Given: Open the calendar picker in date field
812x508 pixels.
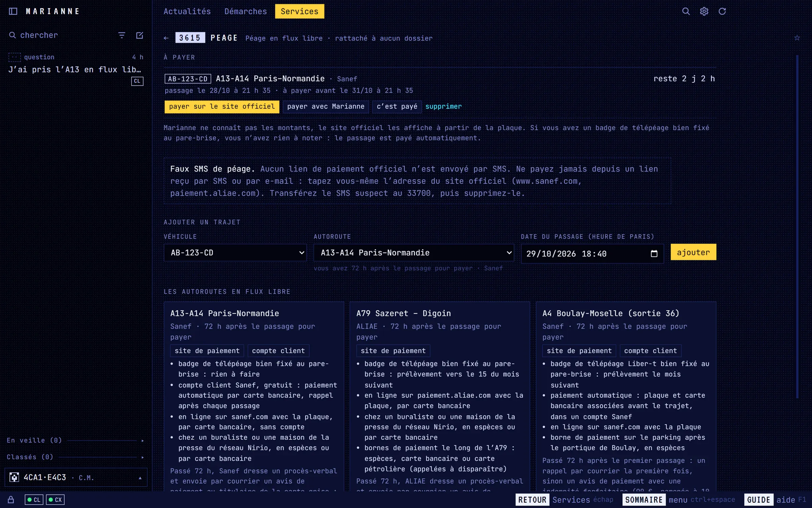Looking at the screenshot, I should tap(654, 254).
